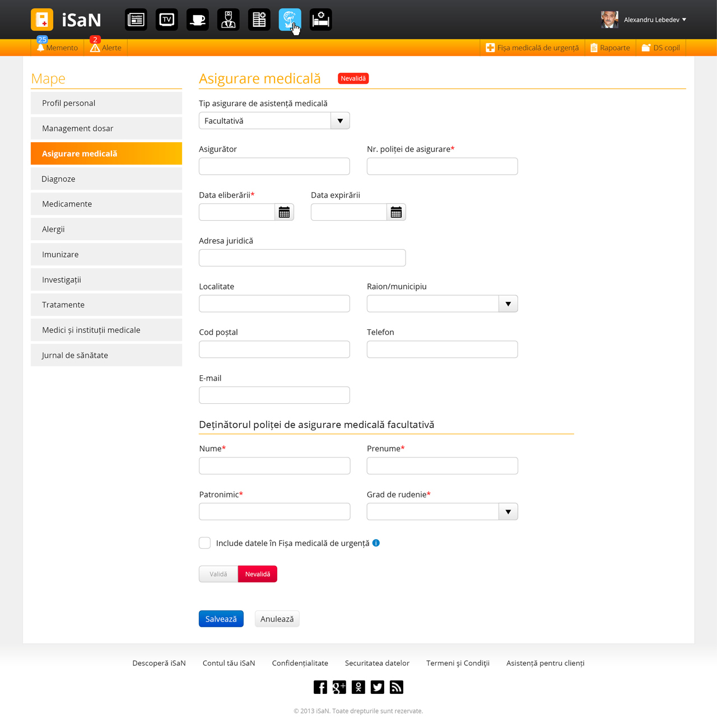This screenshot has width=717, height=728.
Task: Open Medicamente sidebar section
Action: click(106, 204)
